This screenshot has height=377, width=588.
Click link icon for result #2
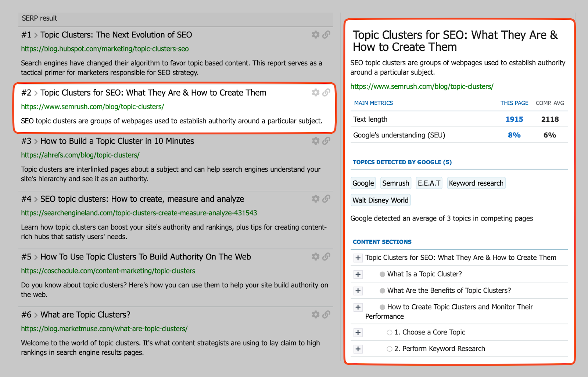point(326,92)
